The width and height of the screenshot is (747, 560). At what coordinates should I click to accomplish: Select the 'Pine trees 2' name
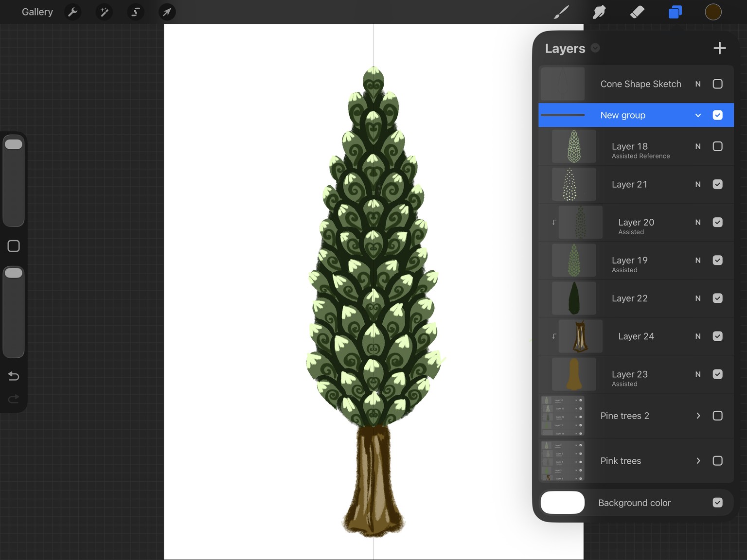tap(624, 416)
